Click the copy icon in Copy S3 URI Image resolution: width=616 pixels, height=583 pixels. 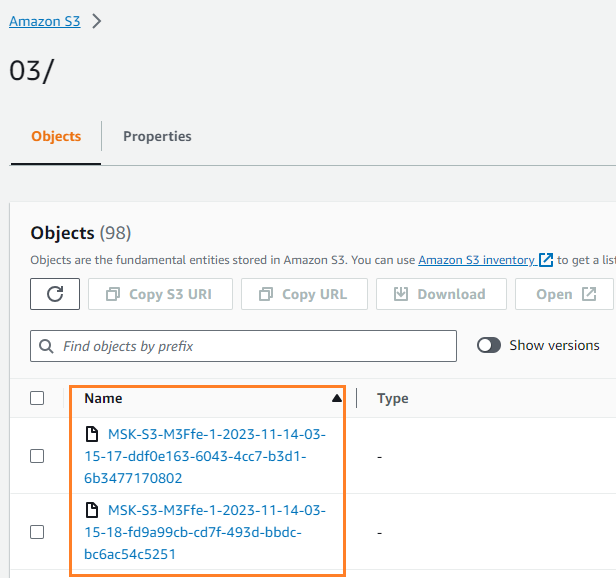pyautogui.click(x=113, y=294)
